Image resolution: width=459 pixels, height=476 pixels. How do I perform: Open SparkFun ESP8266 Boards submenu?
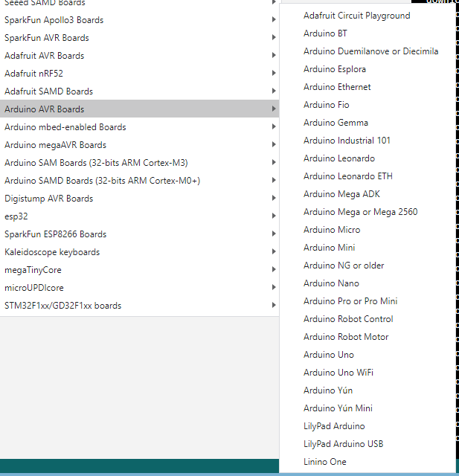tap(139, 234)
